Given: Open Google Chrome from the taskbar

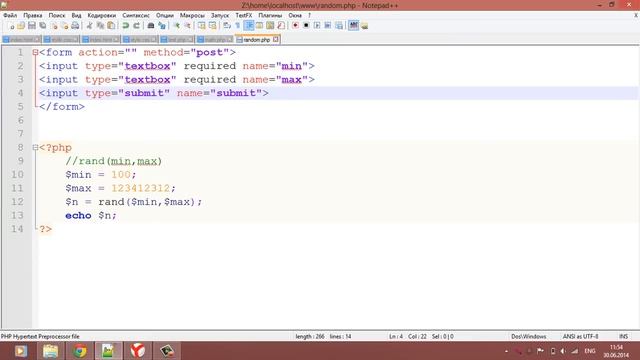Looking at the screenshot, I should click(80, 351).
